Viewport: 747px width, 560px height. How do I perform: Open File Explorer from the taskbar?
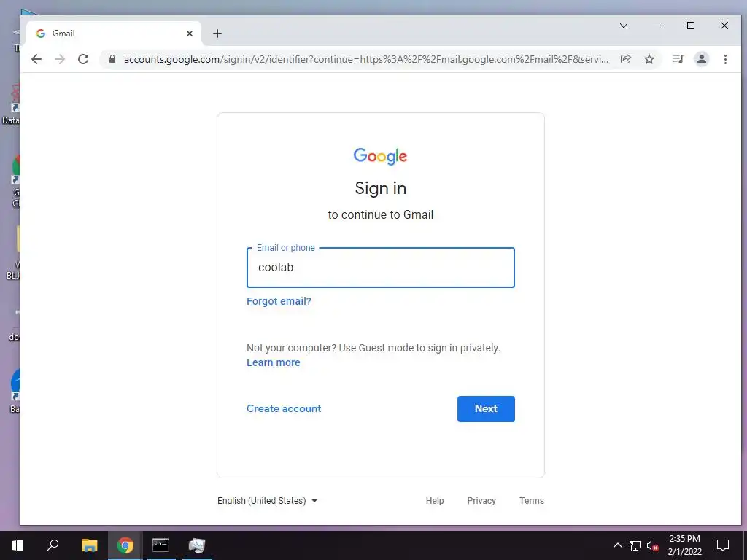(x=89, y=545)
